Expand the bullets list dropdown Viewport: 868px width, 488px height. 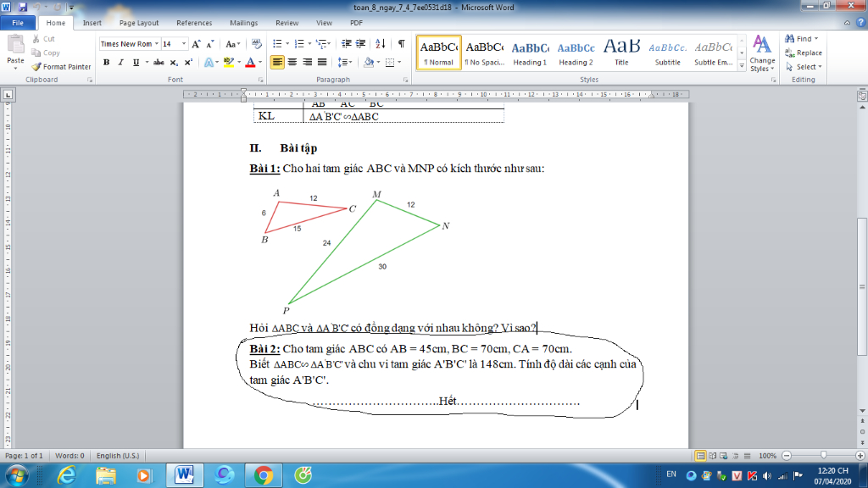point(287,44)
